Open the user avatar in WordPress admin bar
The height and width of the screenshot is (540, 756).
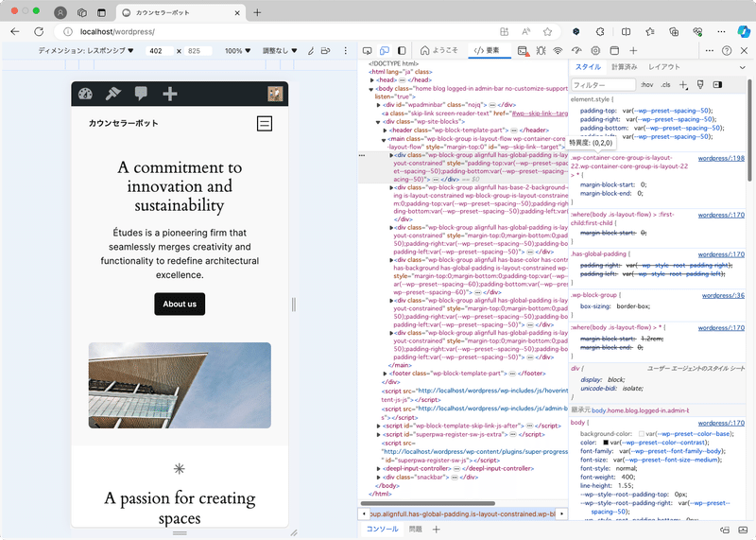click(275, 94)
